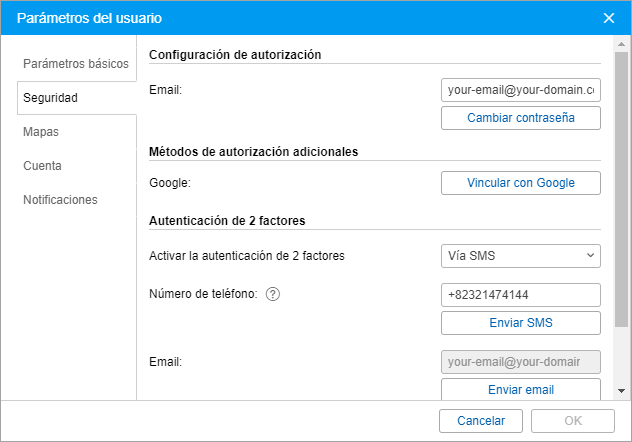Focus the authorization Email input field
Image resolution: width=632 pixels, height=442 pixels.
520,90
